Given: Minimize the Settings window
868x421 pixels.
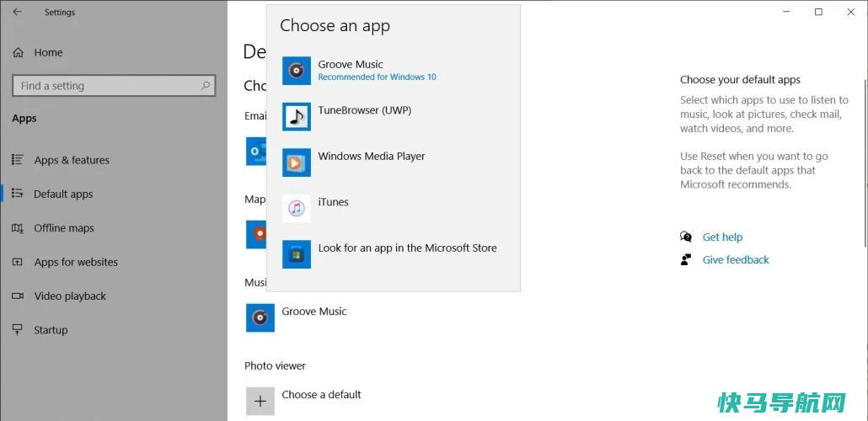Looking at the screenshot, I should (785, 12).
